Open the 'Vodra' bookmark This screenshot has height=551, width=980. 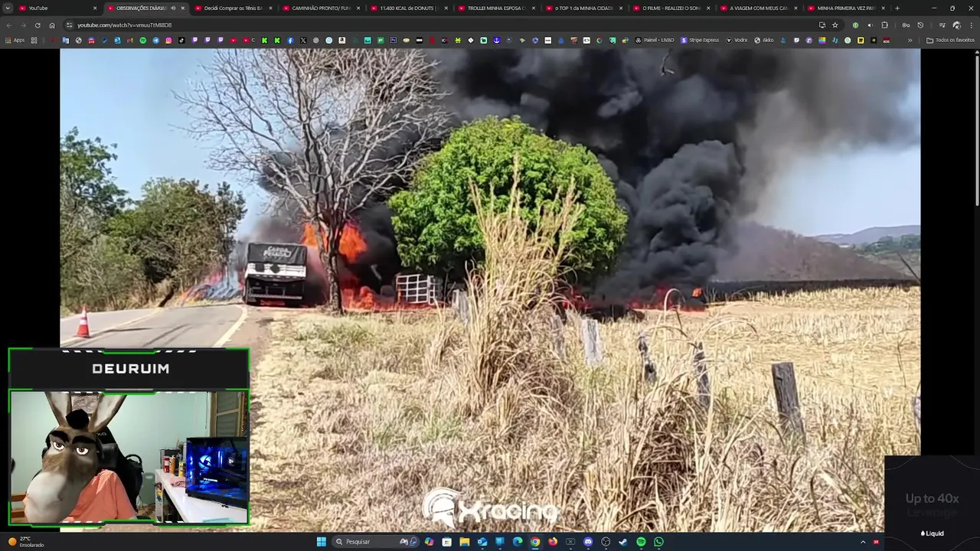pyautogui.click(x=737, y=40)
